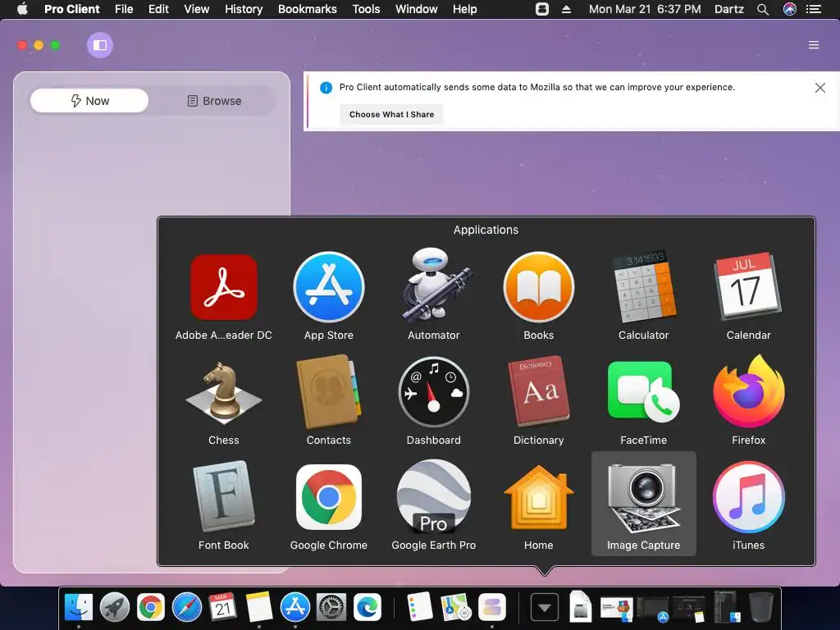
Task: Open the Help menu
Action: tap(464, 9)
